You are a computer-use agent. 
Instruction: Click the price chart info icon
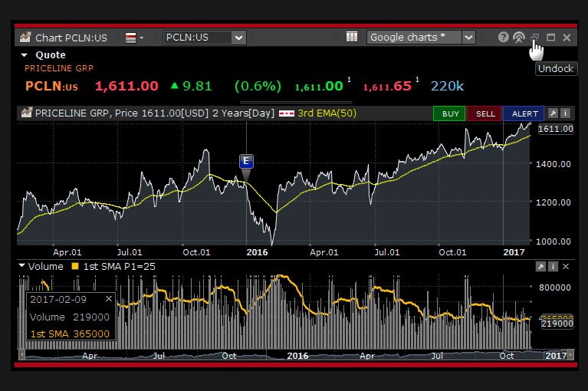click(566, 113)
